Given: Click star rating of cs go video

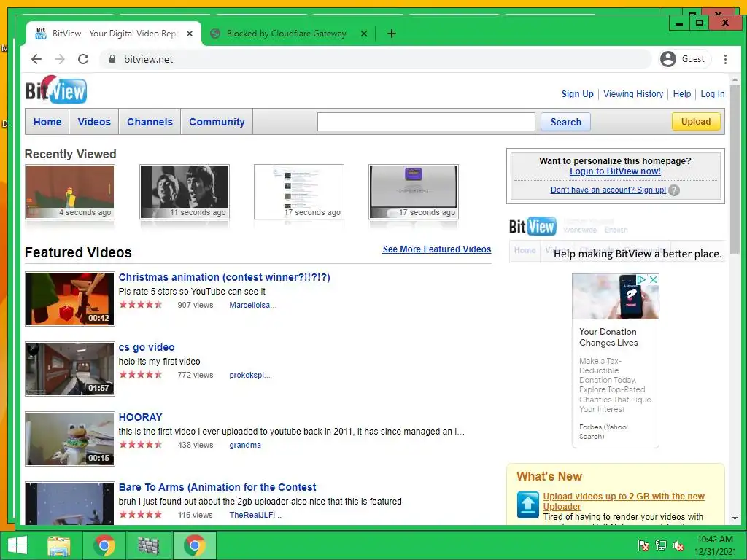Looking at the screenshot, I should (x=141, y=375).
